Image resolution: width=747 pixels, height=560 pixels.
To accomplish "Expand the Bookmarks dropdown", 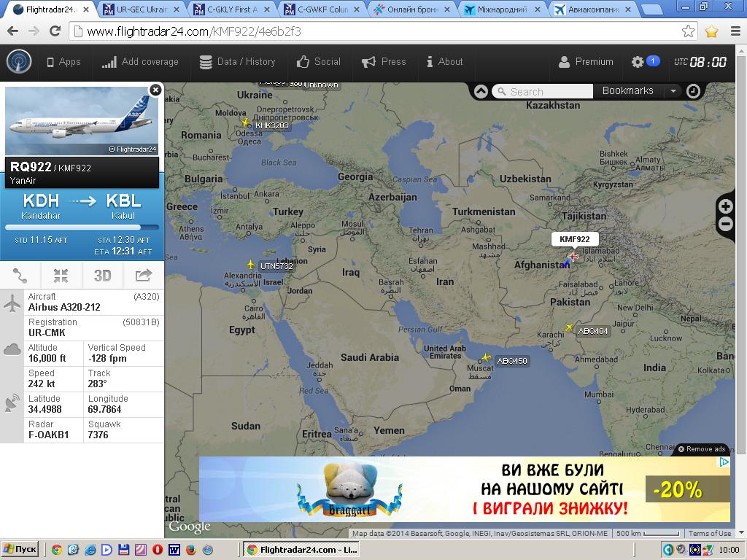I will tap(673, 91).
